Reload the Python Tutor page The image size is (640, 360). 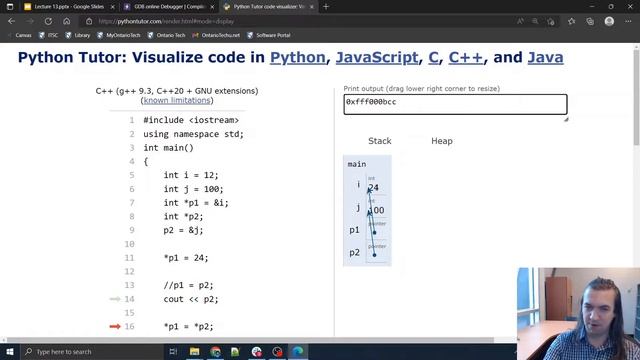tap(48, 21)
